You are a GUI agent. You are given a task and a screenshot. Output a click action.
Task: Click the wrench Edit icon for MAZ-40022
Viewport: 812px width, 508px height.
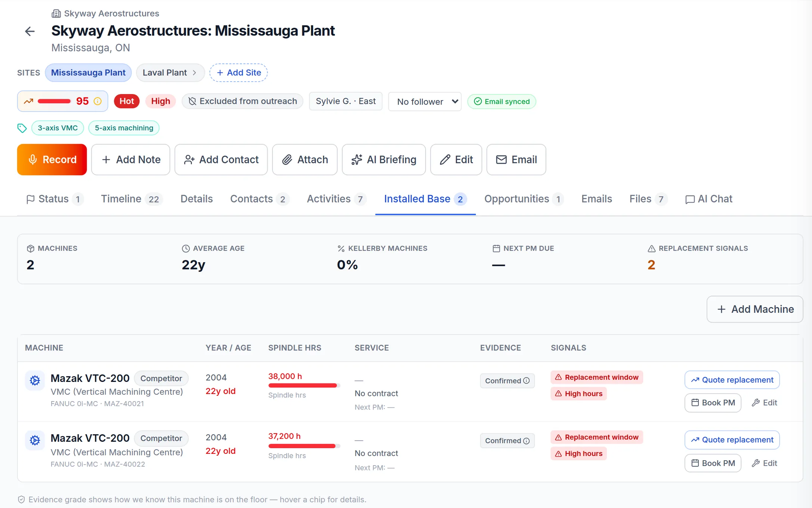pyautogui.click(x=756, y=464)
